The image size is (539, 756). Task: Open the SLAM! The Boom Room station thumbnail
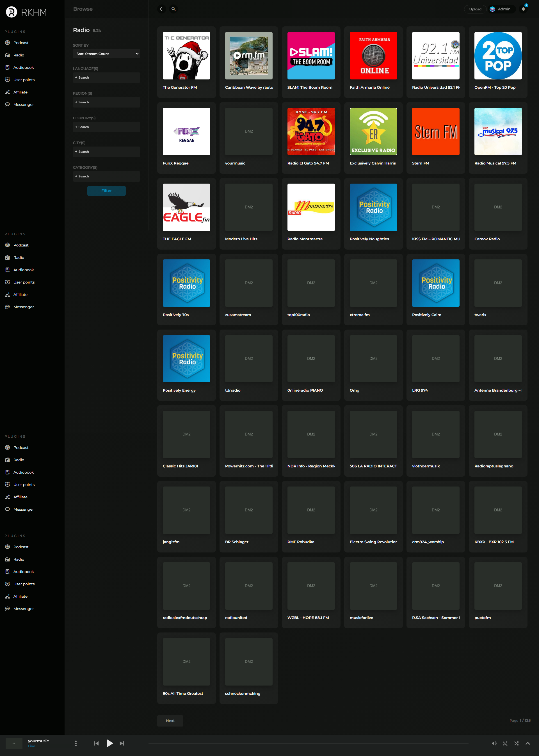click(311, 56)
